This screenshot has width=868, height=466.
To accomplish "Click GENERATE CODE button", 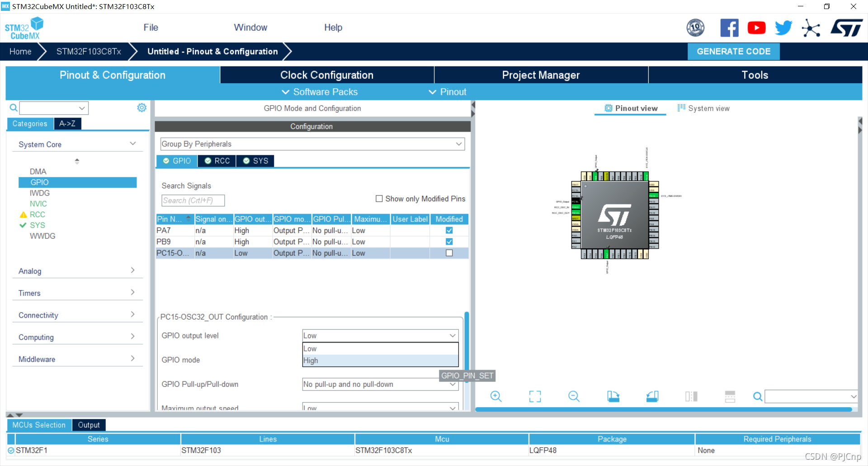I will pos(733,52).
